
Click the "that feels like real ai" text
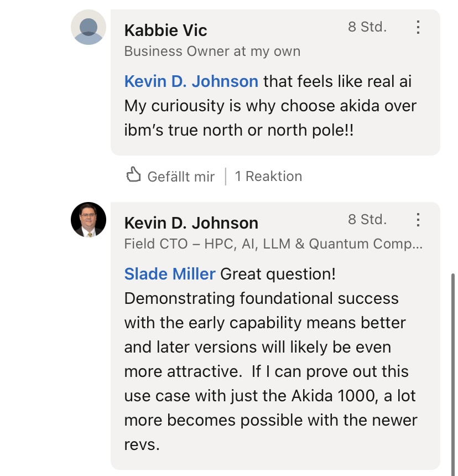click(337, 81)
